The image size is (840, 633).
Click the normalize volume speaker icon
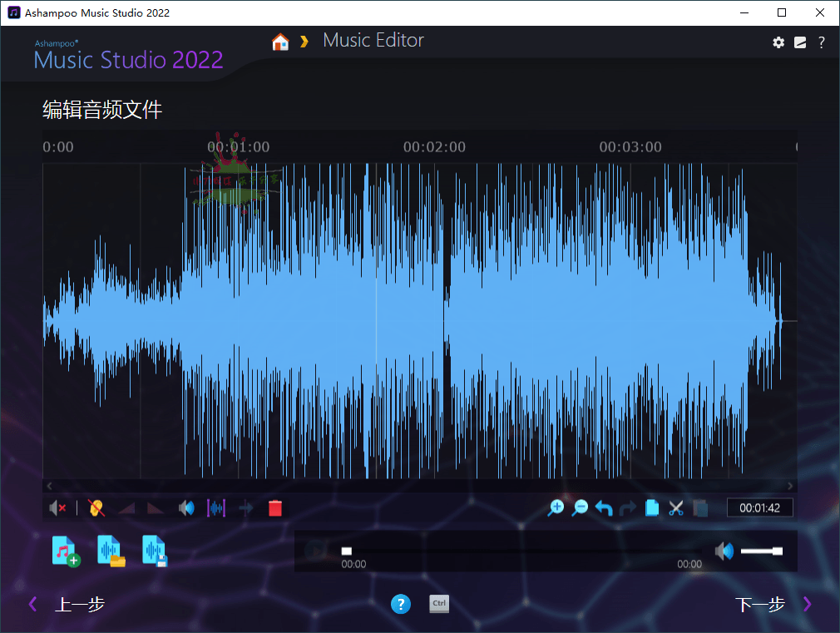[187, 508]
